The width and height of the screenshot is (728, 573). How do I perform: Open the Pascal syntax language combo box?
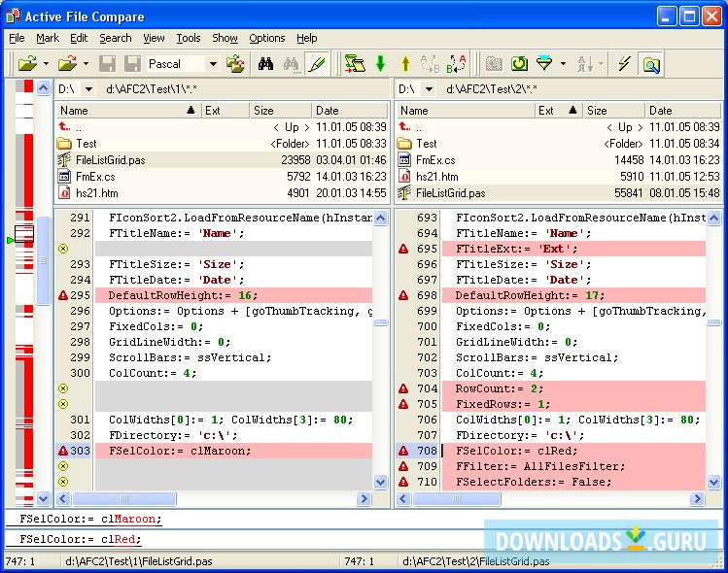pos(183,63)
